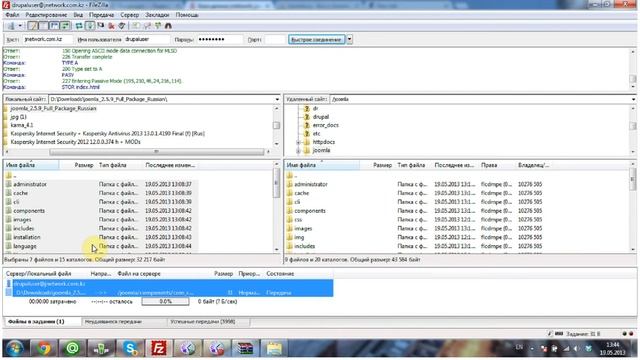This screenshot has width=640, height=360.
Task: Open Skype from taskbar
Action: point(130,348)
